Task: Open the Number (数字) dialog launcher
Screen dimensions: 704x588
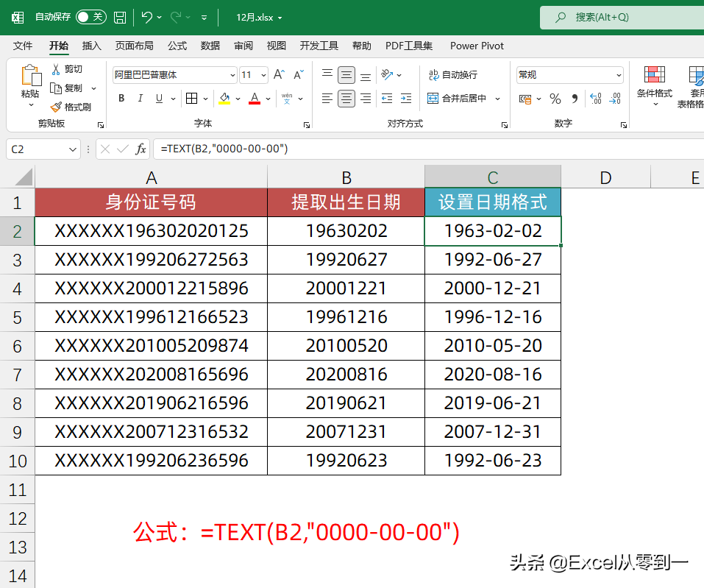Action: [x=624, y=125]
